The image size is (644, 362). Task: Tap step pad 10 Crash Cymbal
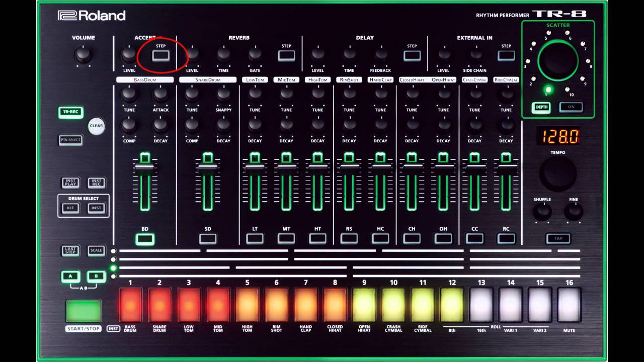click(x=393, y=305)
